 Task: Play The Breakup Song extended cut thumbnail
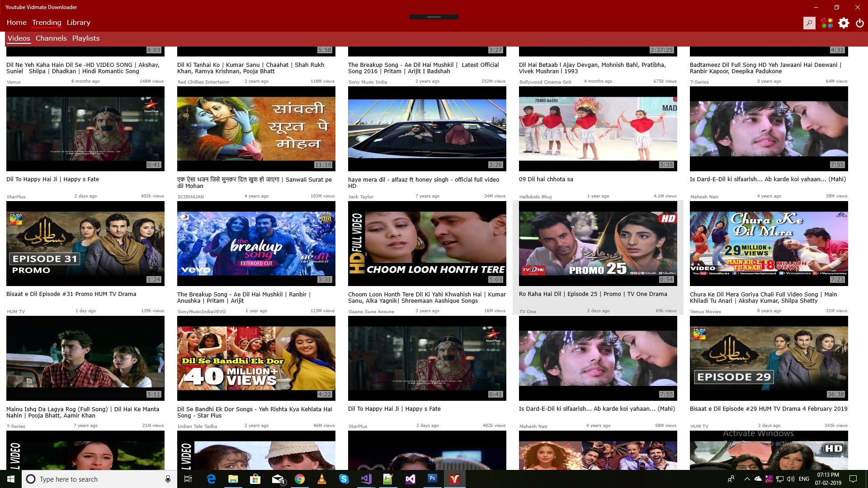click(x=256, y=244)
